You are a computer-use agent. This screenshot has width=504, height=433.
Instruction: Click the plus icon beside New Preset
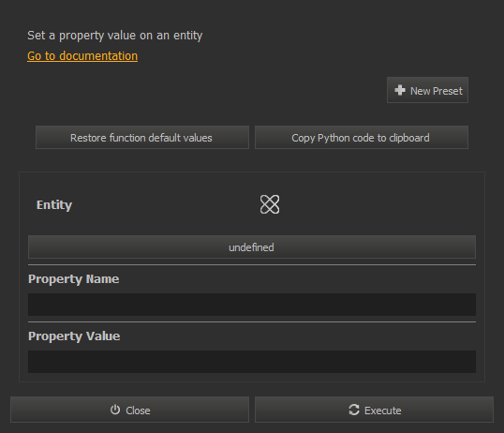pyautogui.click(x=400, y=90)
